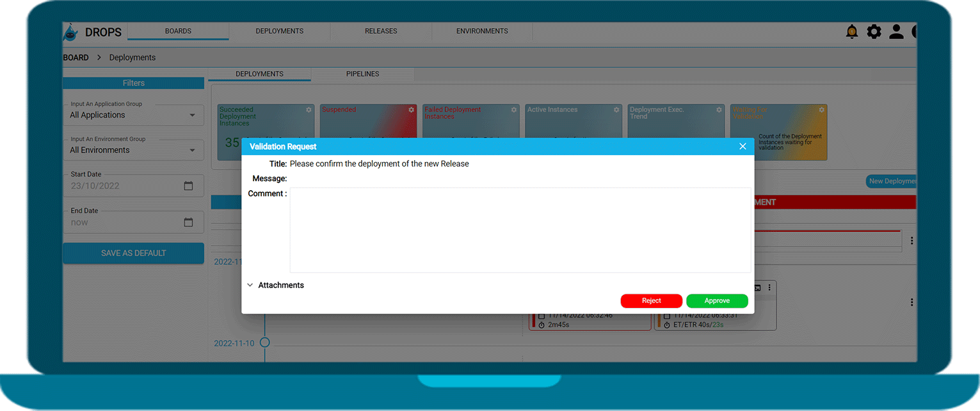
Task: Click into the Comment text area
Action: 520,230
